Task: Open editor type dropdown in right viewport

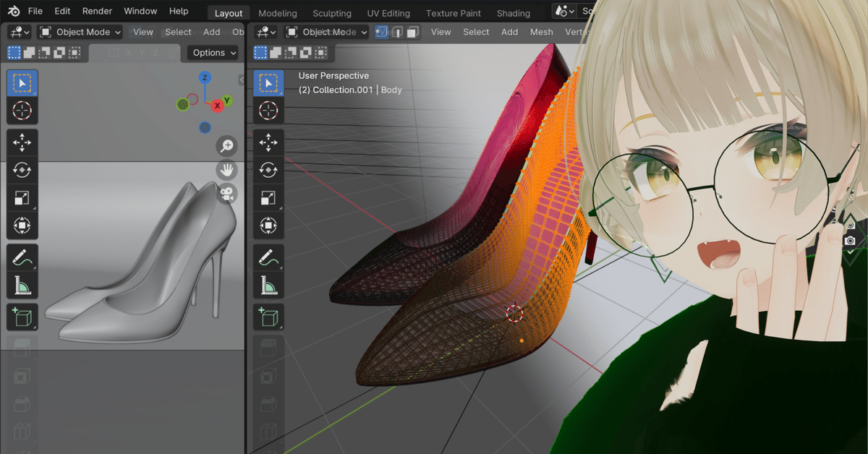Action: (x=266, y=32)
